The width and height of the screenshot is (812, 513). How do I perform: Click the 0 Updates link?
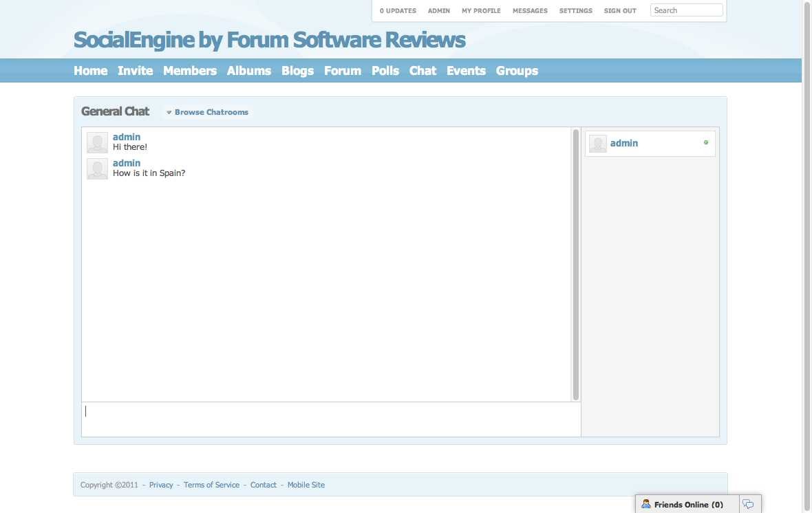(398, 11)
